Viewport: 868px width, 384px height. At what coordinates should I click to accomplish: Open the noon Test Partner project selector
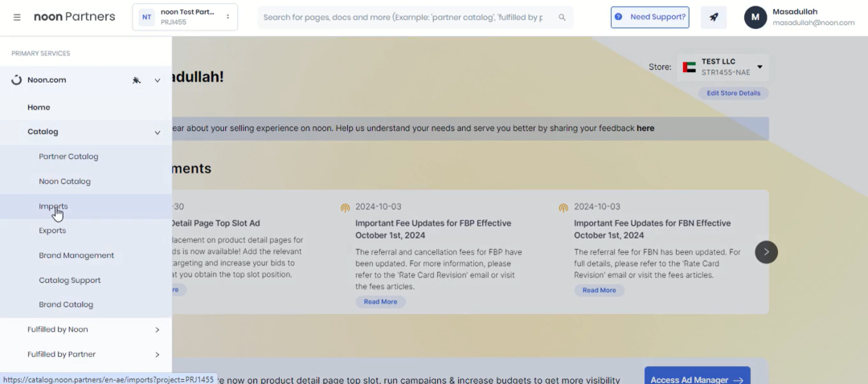pos(185,17)
